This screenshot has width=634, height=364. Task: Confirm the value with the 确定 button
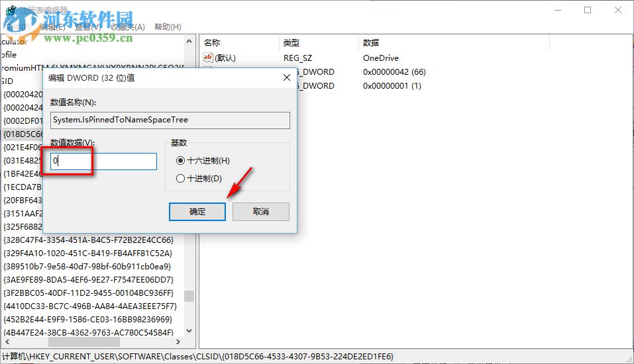point(197,212)
